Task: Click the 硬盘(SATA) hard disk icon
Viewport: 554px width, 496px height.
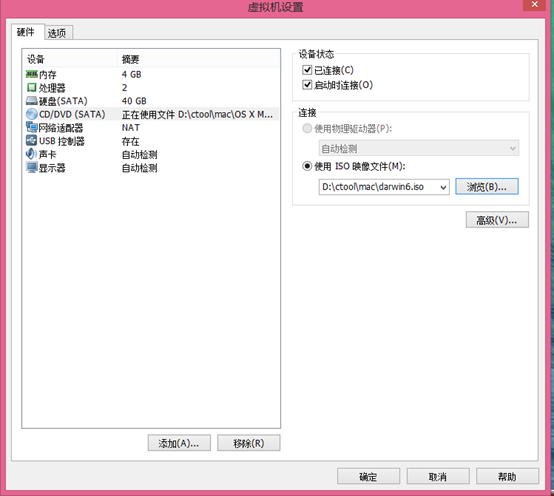Action: point(31,101)
